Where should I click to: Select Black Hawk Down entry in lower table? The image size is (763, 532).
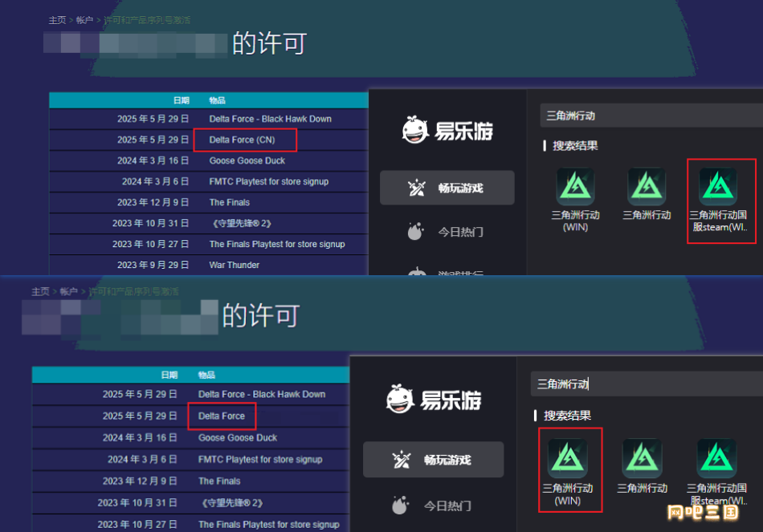point(262,394)
